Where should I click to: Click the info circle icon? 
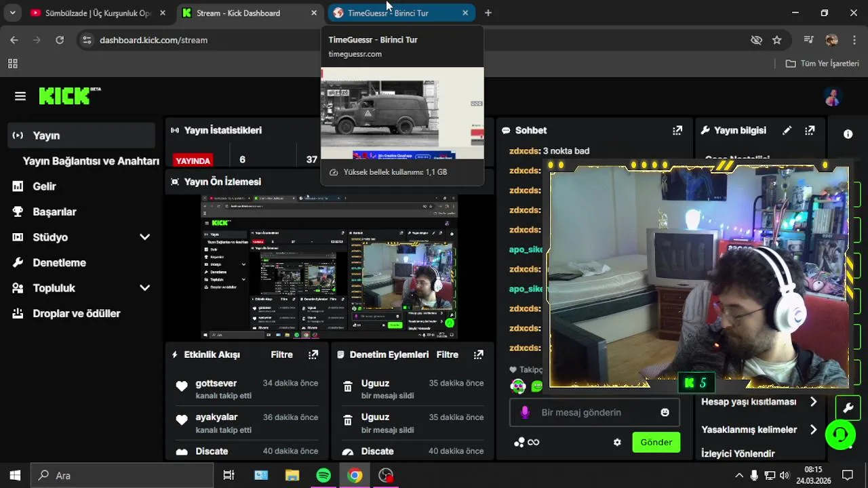[848, 134]
